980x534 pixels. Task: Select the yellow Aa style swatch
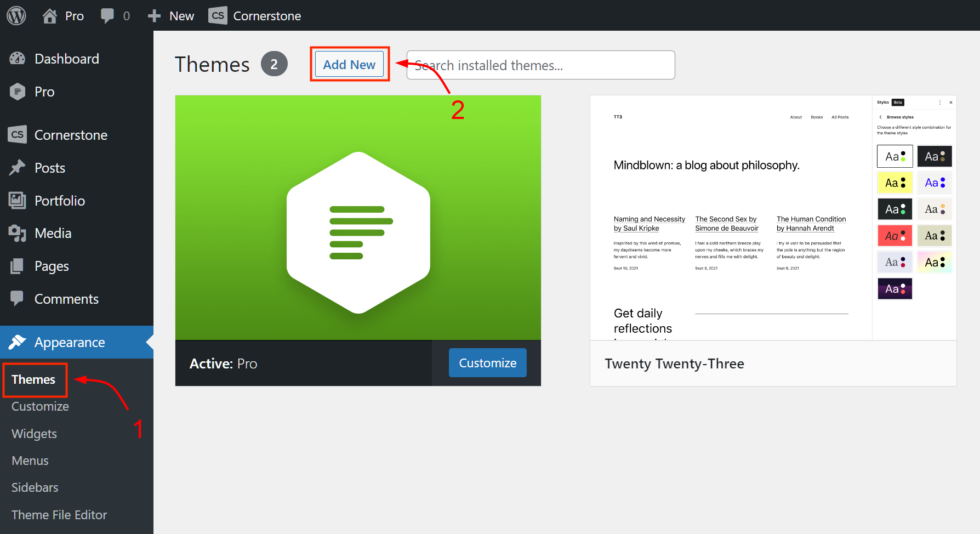(894, 183)
